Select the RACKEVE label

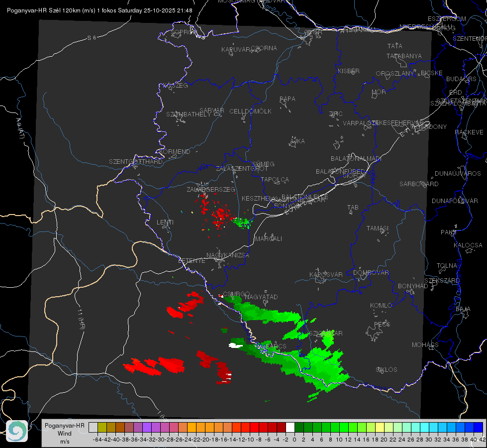(469, 132)
